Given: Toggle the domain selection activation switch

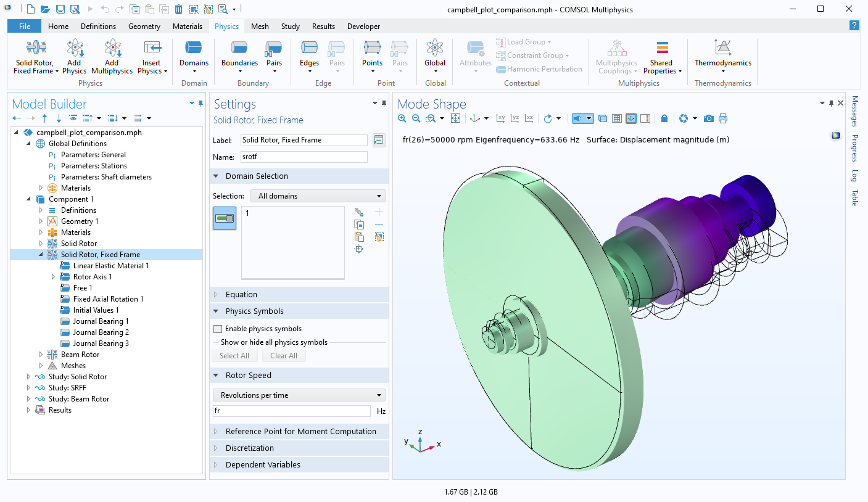Looking at the screenshot, I should pyautogui.click(x=225, y=218).
